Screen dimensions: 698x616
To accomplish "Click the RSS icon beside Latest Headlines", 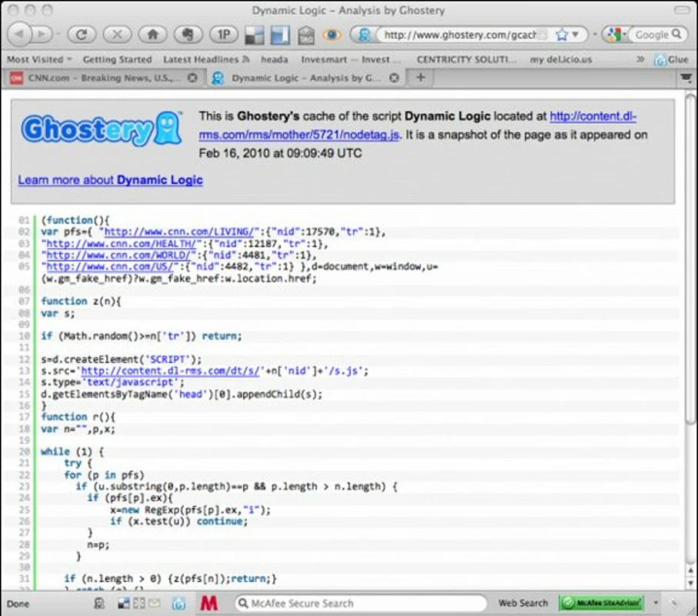I will [245, 59].
